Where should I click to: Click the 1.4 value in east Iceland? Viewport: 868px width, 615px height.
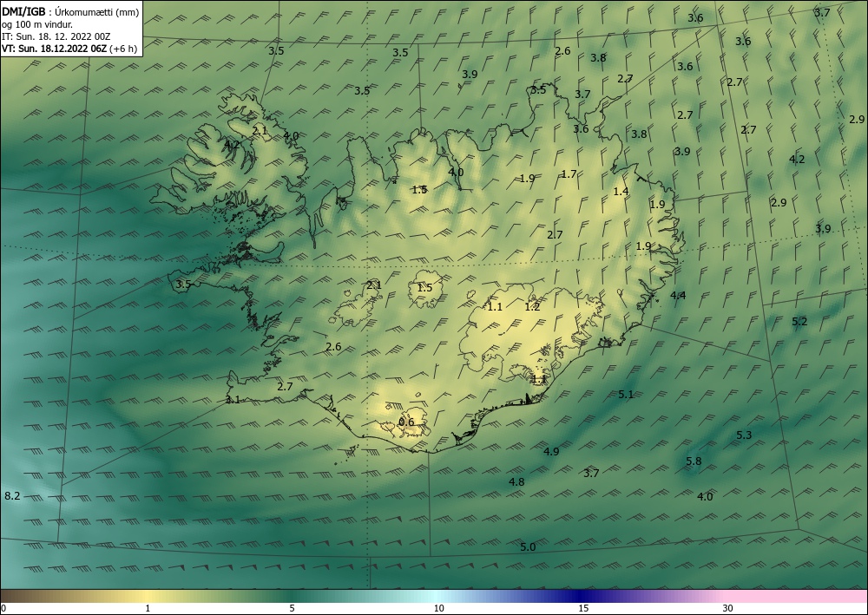pos(621,192)
